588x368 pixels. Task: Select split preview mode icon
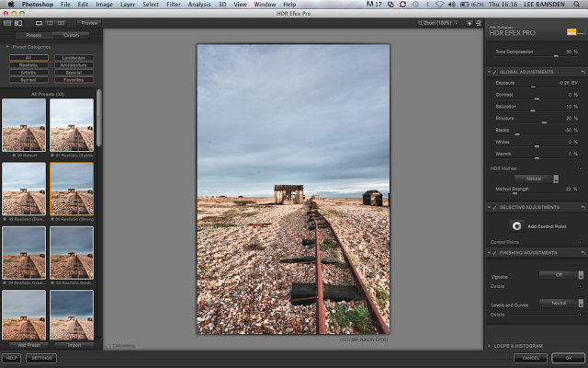click(x=50, y=23)
